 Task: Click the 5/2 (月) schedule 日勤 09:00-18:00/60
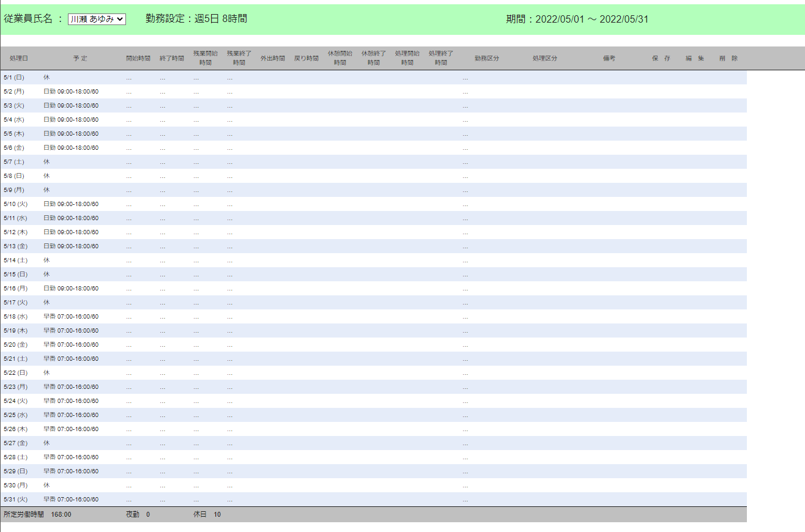point(71,92)
